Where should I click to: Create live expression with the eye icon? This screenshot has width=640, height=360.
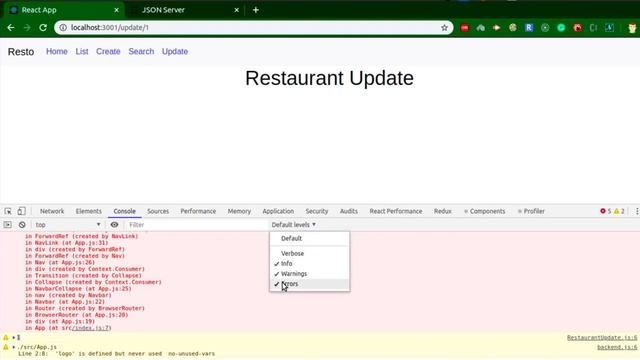point(114,224)
